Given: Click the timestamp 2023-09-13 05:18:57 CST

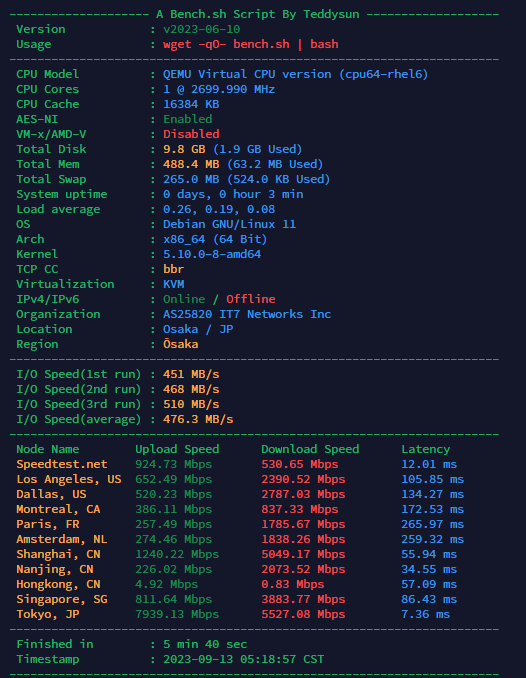Looking at the screenshot, I should pyautogui.click(x=244, y=659).
